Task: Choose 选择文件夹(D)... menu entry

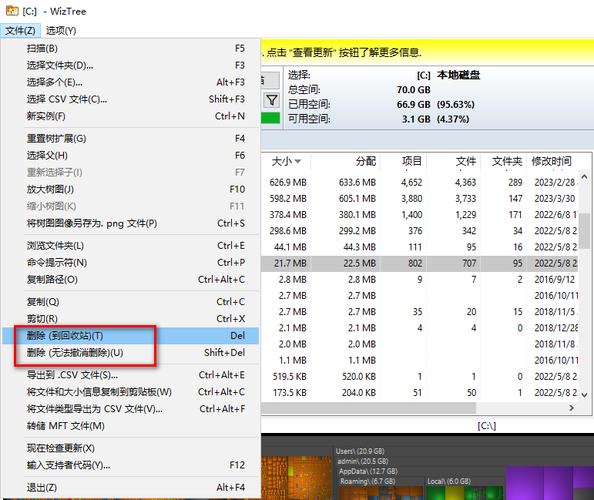Action: (x=131, y=66)
